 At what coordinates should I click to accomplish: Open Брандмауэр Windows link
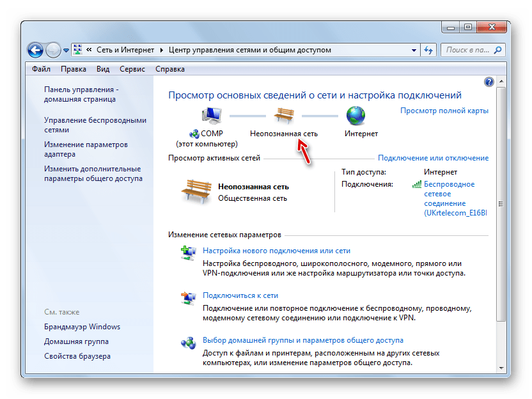click(82, 327)
